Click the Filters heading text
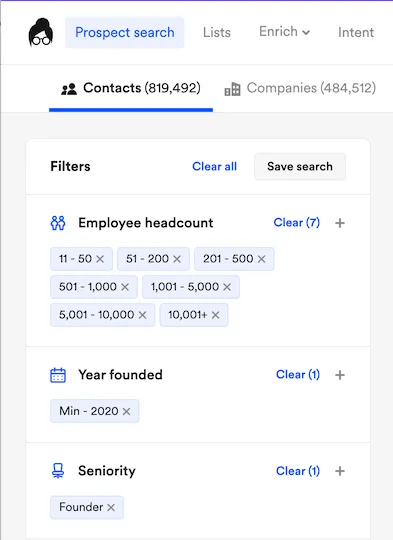The height and width of the screenshot is (540, 393). pos(70,166)
